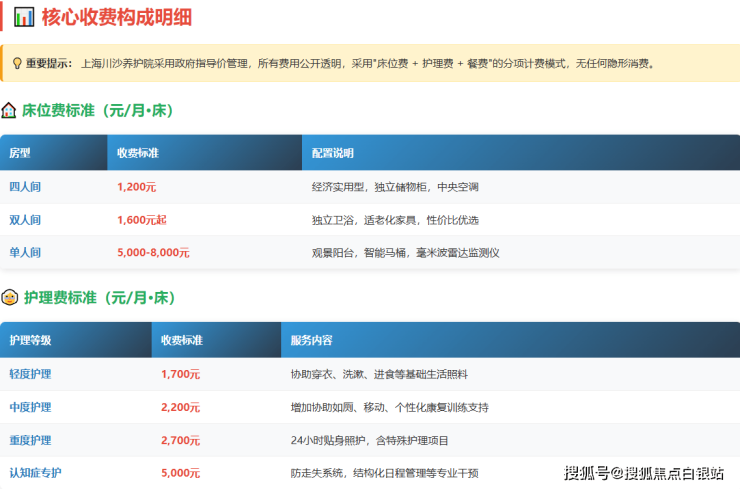740x489 pixels.
Task: Click the 5,000-8,000元 price for single room
Action: tap(153, 253)
